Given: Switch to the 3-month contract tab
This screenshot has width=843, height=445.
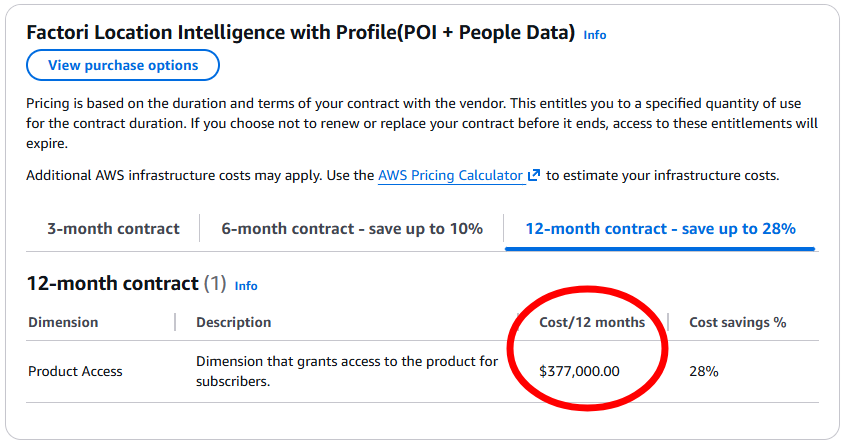Looking at the screenshot, I should point(113,228).
